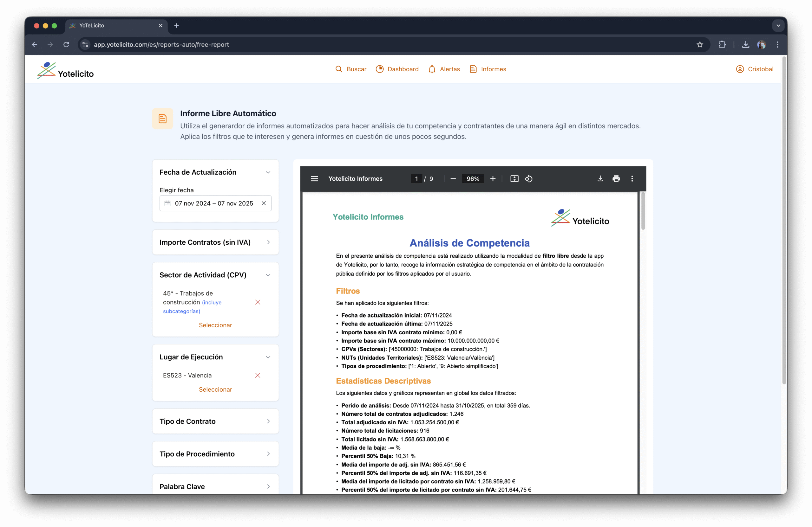Click the PDF page number field
The height and width of the screenshot is (527, 812).
(x=416, y=179)
